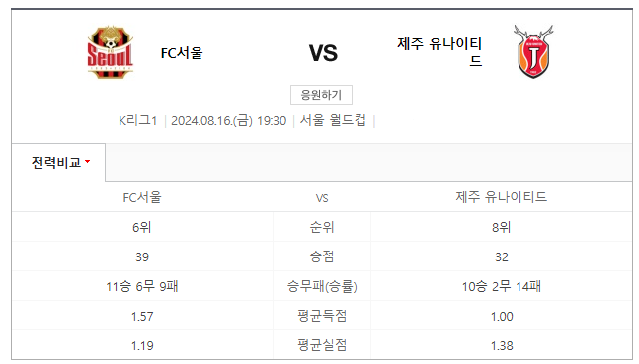Image resolution: width=639 pixels, height=364 pixels.
Task: Click the 평균실점 row label
Action: click(x=322, y=345)
